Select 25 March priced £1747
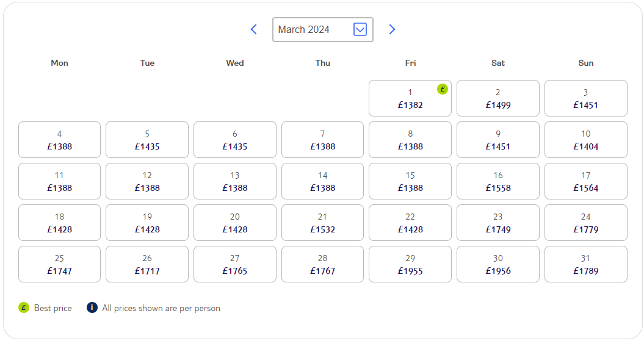 60,264
